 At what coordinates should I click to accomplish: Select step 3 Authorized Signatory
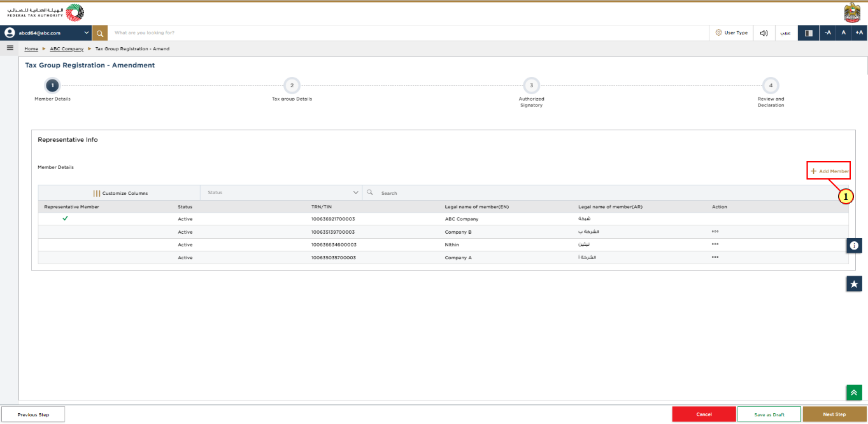[x=531, y=85]
